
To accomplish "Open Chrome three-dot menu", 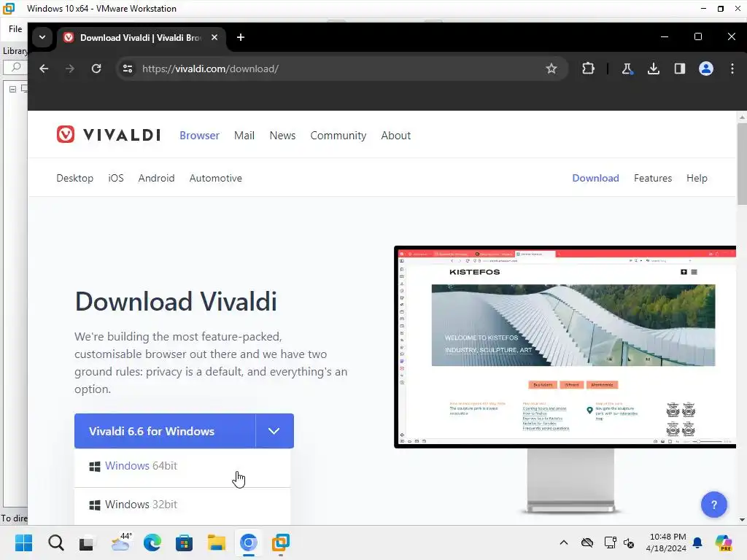I will pos(732,69).
